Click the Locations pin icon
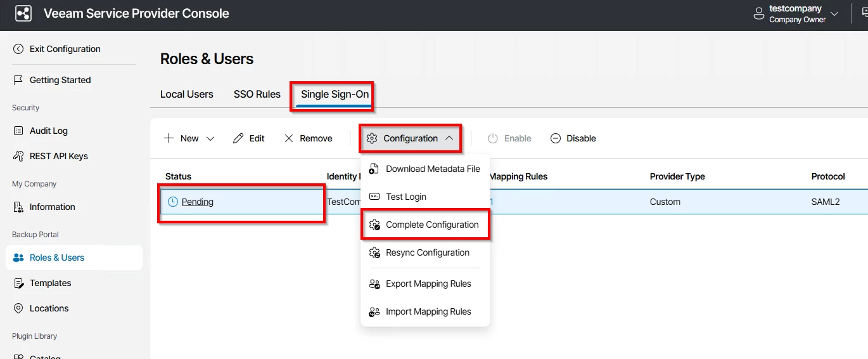868x359 pixels. 18,308
